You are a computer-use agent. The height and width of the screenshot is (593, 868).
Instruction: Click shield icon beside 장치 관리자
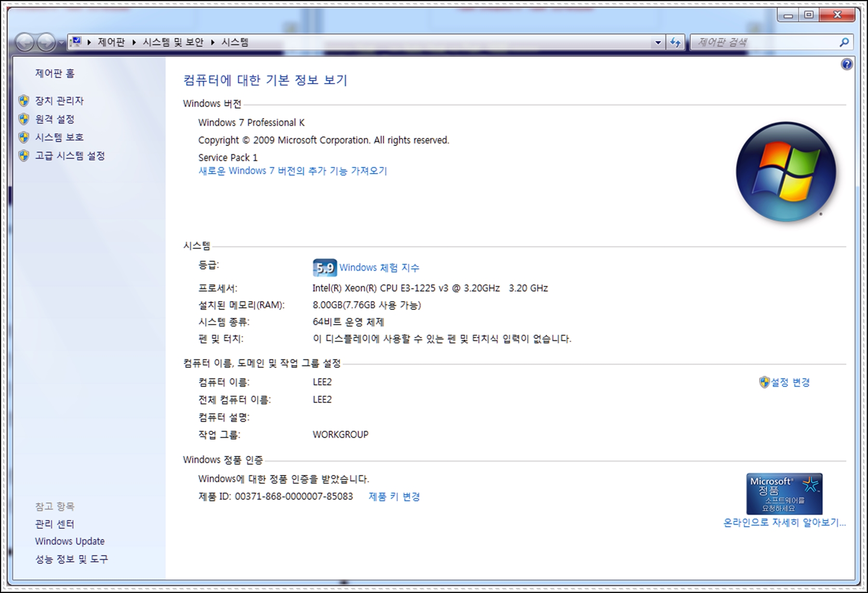point(24,101)
